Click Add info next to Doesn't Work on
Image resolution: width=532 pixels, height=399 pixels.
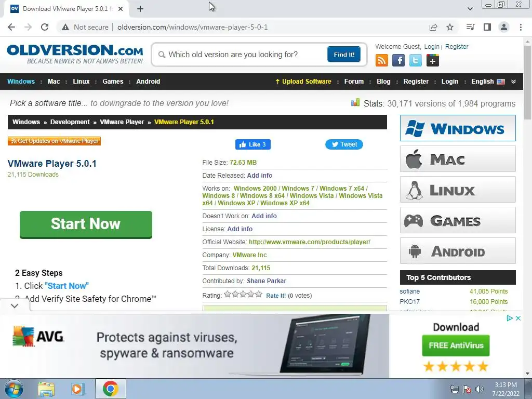(x=264, y=216)
